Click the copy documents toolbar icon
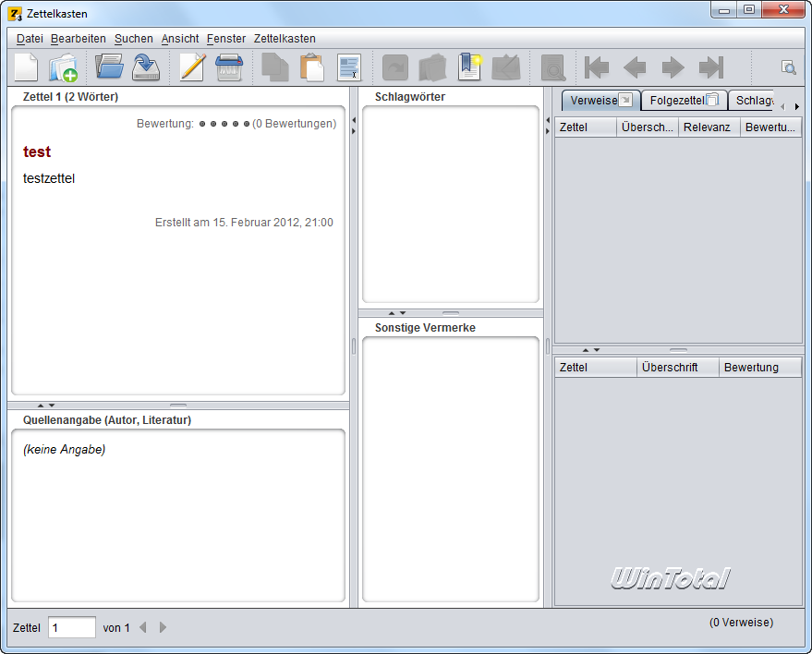Screen dimensions: 812x654 click(x=275, y=67)
